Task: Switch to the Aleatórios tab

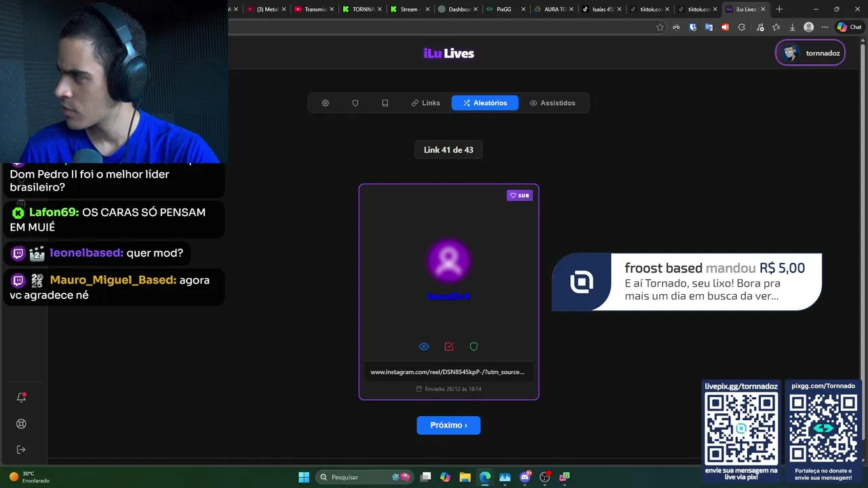Action: point(485,103)
